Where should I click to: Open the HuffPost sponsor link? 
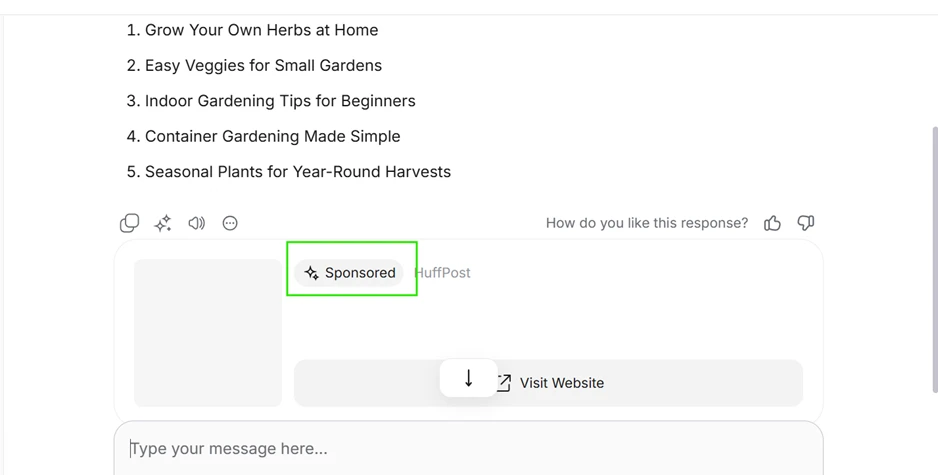pos(443,273)
